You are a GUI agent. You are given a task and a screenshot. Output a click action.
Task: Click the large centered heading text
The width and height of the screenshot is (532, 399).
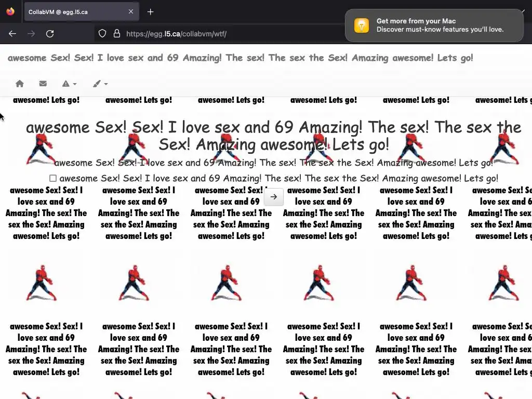273,136
